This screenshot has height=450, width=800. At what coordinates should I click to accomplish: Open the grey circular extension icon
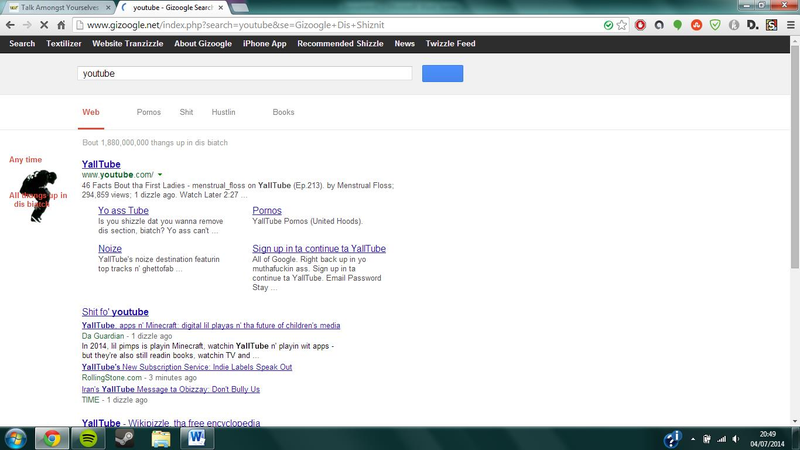[x=734, y=25]
